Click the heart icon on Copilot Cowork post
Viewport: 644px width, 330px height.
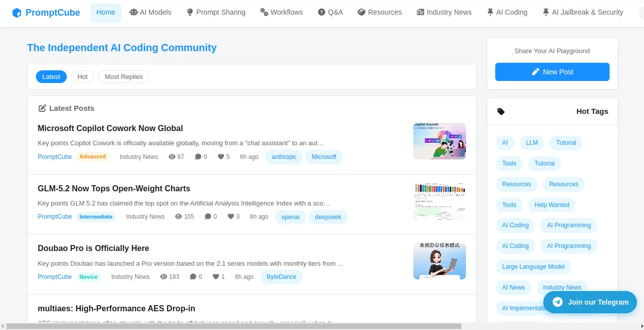pos(221,157)
